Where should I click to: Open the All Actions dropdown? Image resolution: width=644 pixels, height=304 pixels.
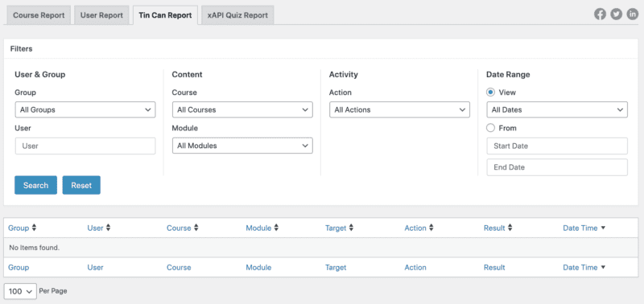[x=399, y=110]
